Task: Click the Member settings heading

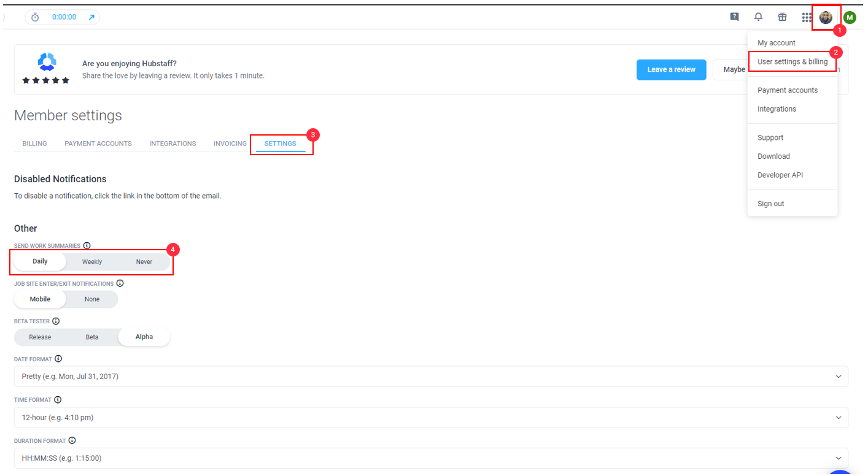Action: point(68,115)
